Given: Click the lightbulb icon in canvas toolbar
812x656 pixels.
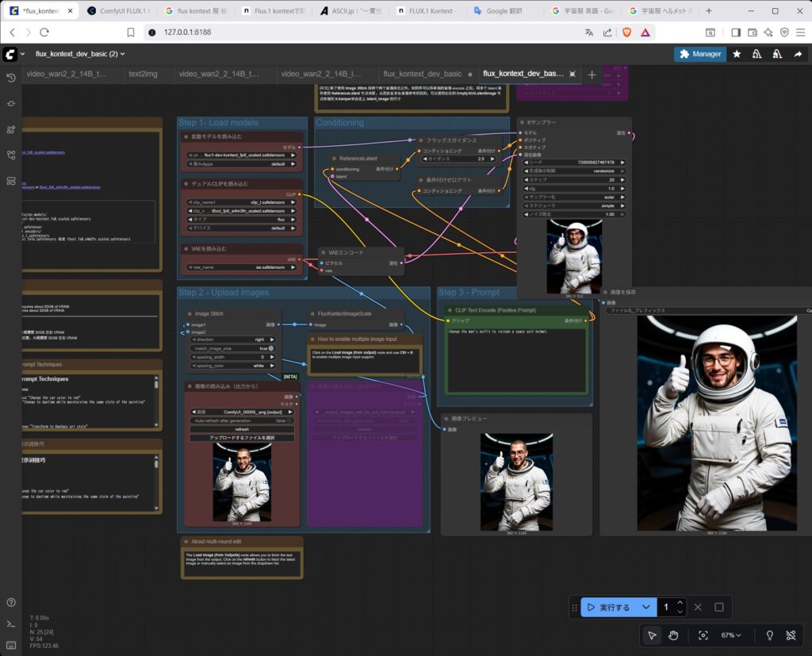Looking at the screenshot, I should (768, 635).
